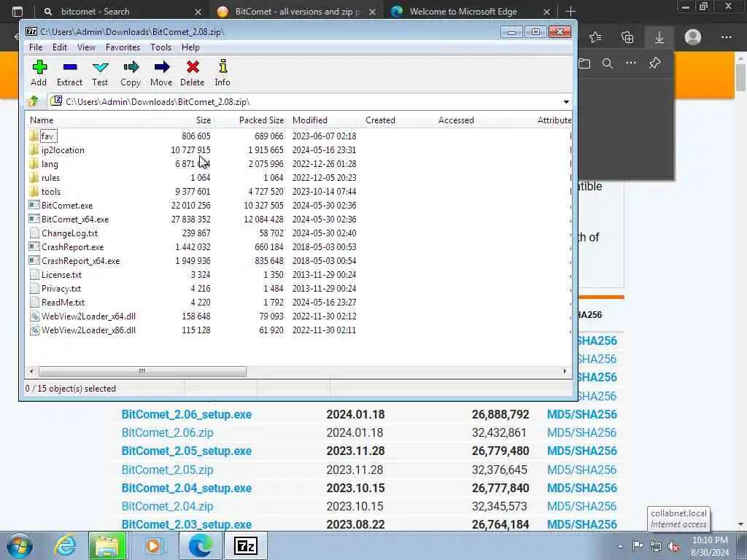Open the BitComet_2.05_setup.exe link
The image size is (747, 560).
(186, 451)
